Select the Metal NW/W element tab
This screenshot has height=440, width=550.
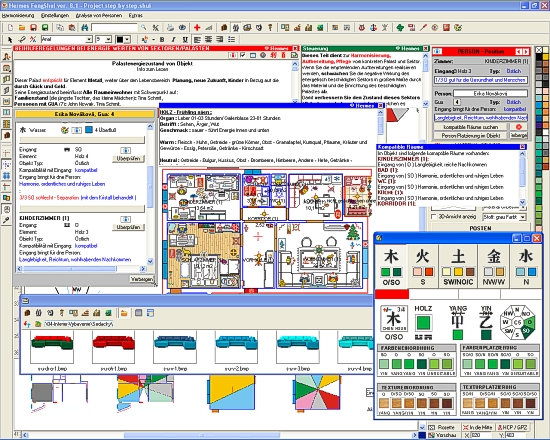[x=494, y=266]
